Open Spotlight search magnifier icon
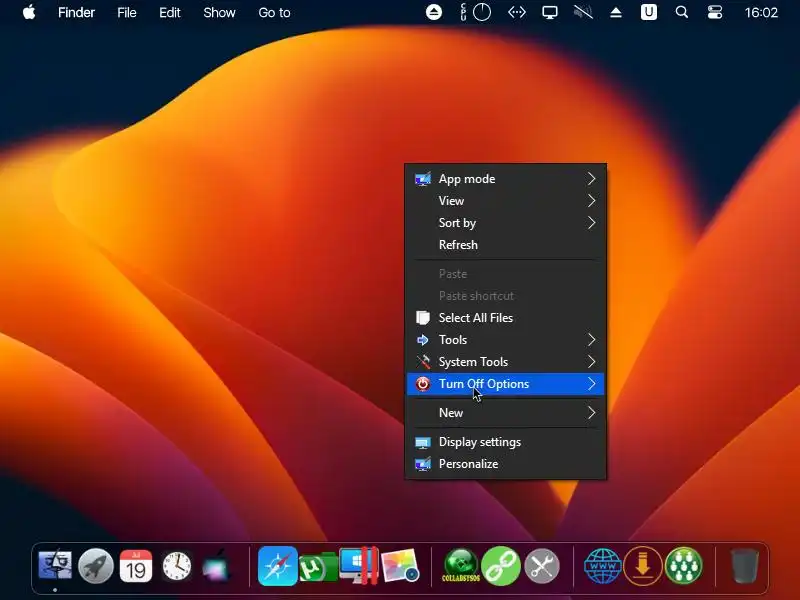This screenshot has width=800, height=600. pos(682,12)
